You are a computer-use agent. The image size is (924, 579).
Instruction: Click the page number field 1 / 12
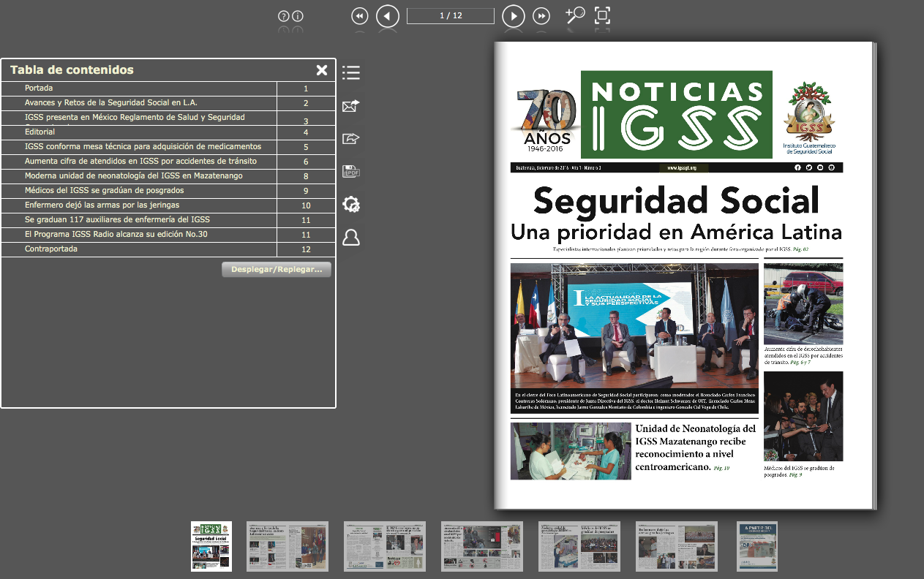(451, 16)
